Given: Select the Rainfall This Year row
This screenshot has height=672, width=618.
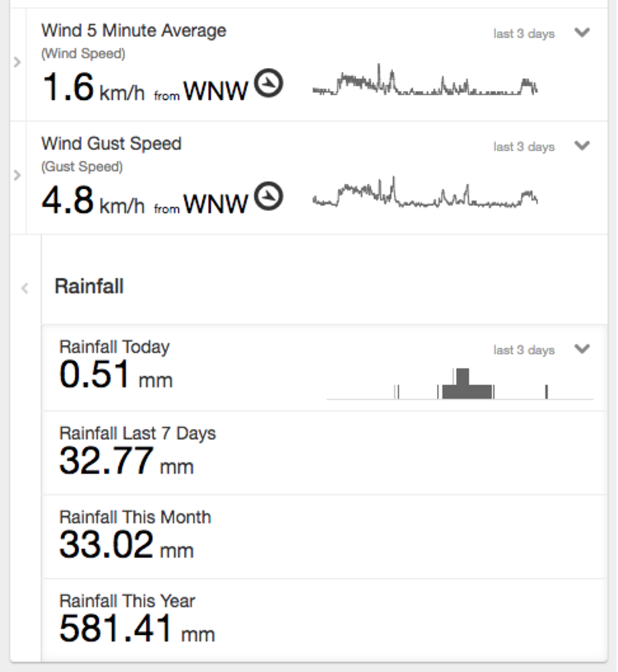Looking at the screenshot, I should click(x=324, y=621).
